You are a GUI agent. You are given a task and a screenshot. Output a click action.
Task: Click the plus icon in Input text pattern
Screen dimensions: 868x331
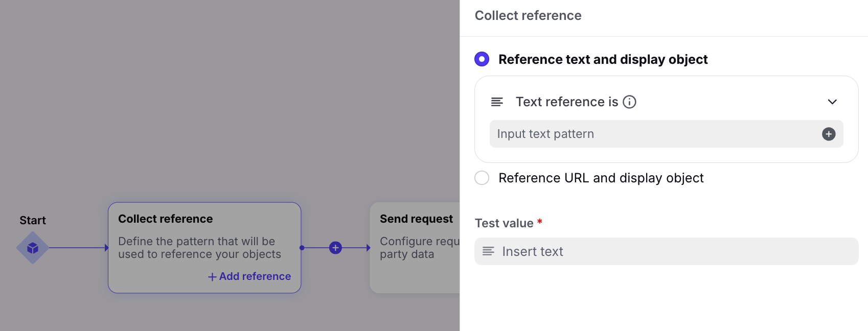click(x=829, y=134)
